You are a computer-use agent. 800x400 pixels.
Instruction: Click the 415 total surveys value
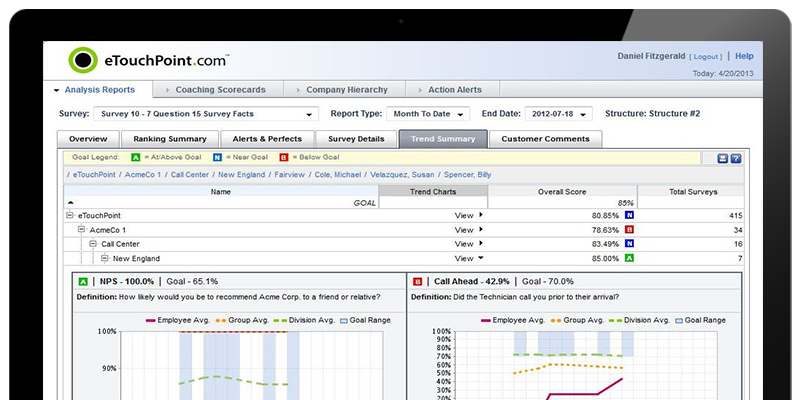point(736,215)
